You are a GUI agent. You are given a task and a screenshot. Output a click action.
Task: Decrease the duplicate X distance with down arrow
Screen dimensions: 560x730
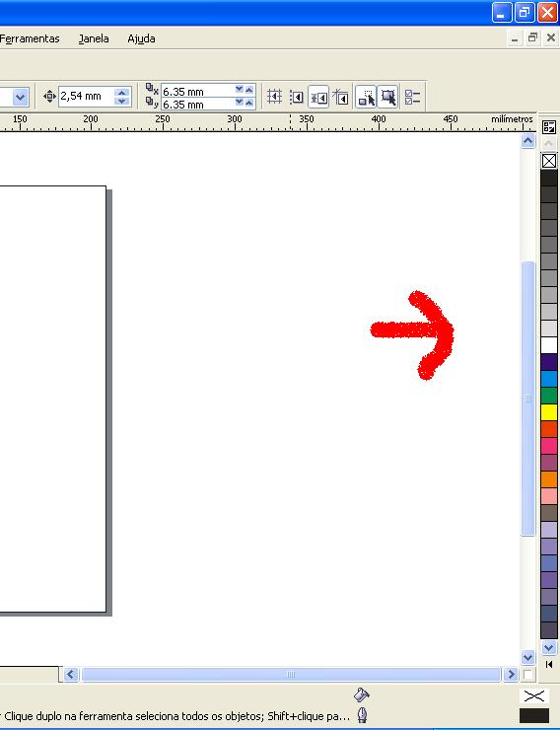[239, 90]
